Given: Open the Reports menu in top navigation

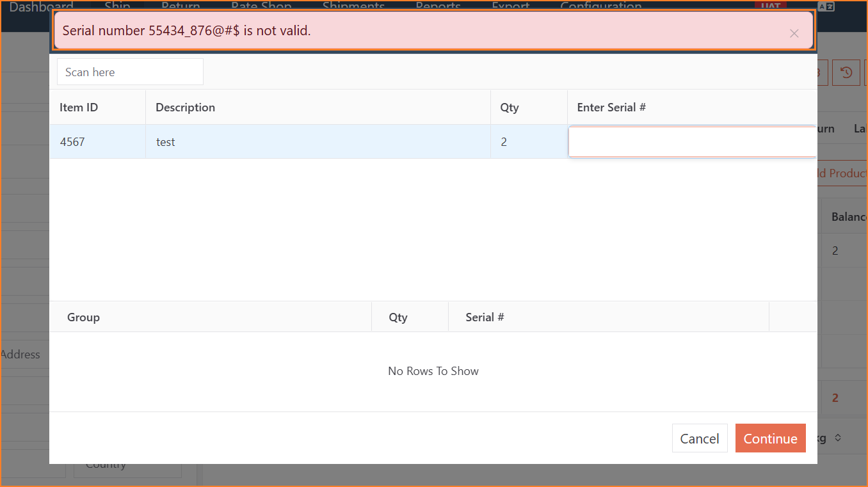Looking at the screenshot, I should [438, 6].
